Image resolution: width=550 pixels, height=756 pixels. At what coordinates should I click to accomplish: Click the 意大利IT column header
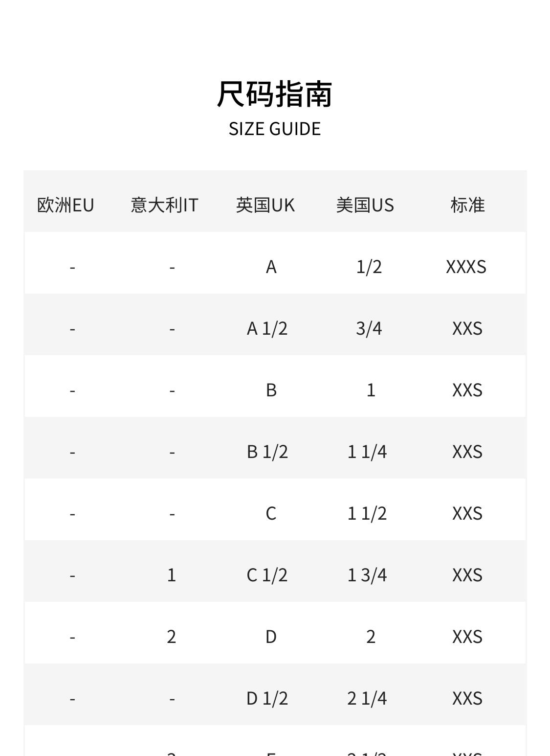165,205
